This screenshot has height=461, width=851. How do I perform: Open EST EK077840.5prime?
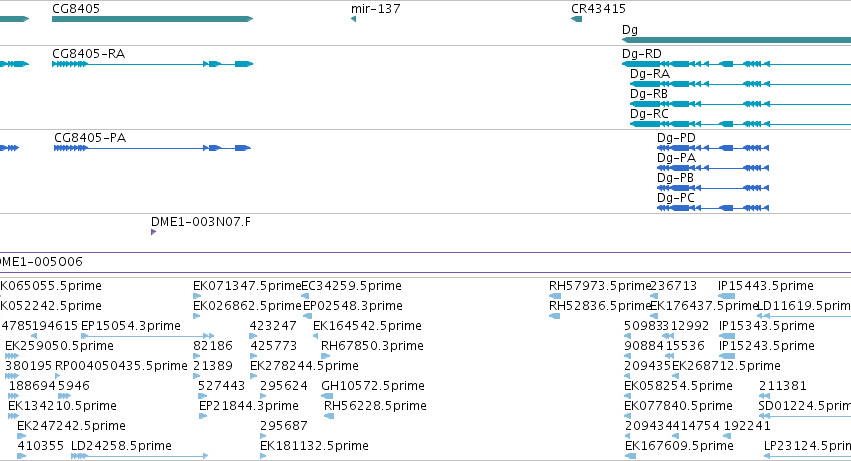[678, 406]
